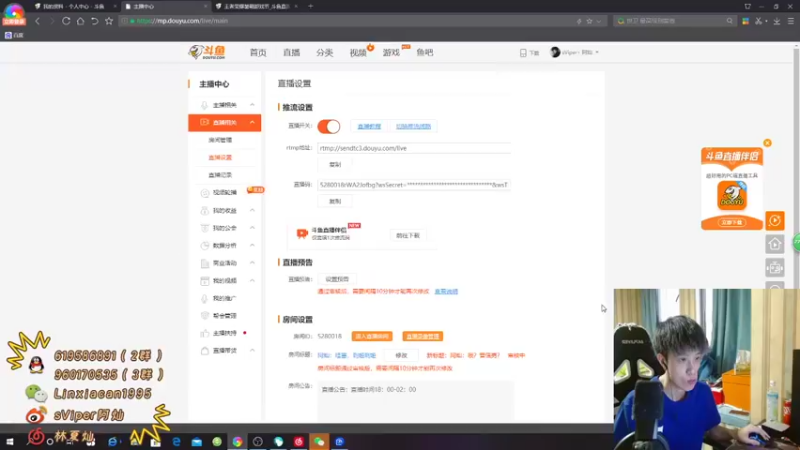800x450 pixels.
Task: Click the first orange button beside room ID 5280018
Action: click(x=372, y=336)
